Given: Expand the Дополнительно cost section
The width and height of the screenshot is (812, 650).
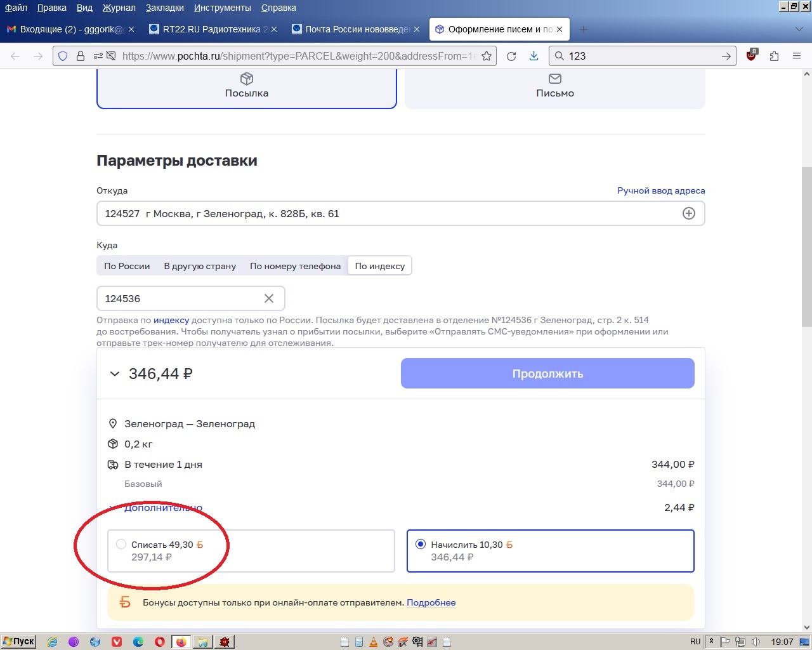Looking at the screenshot, I should coord(163,508).
